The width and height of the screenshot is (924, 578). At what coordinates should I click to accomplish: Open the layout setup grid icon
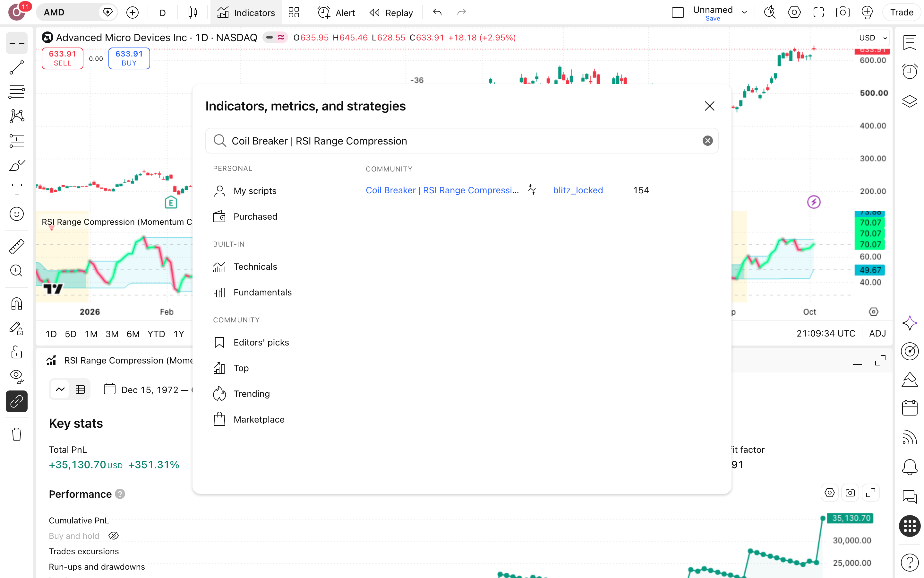click(294, 13)
